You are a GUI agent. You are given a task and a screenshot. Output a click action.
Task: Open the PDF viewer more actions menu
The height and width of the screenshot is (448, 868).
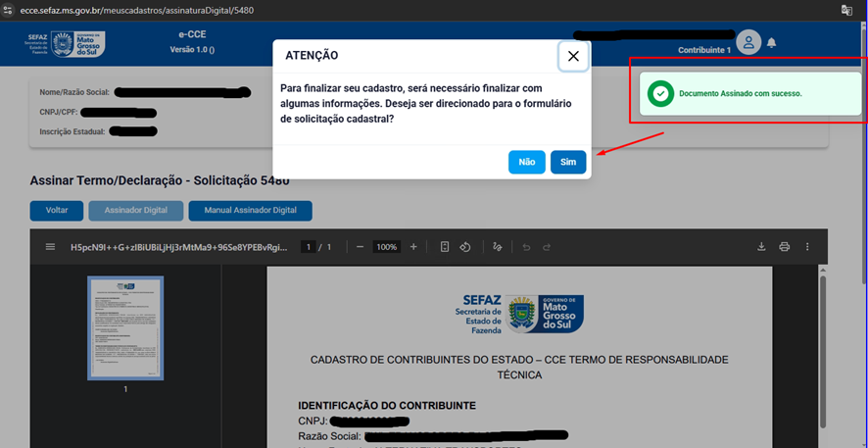(x=806, y=247)
